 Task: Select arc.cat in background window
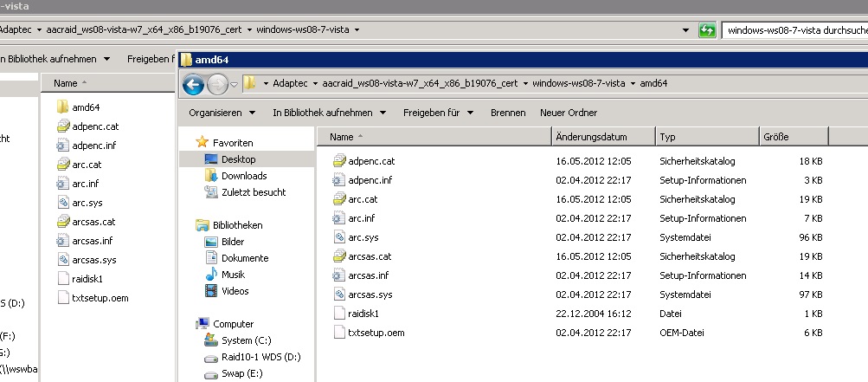[x=87, y=165]
